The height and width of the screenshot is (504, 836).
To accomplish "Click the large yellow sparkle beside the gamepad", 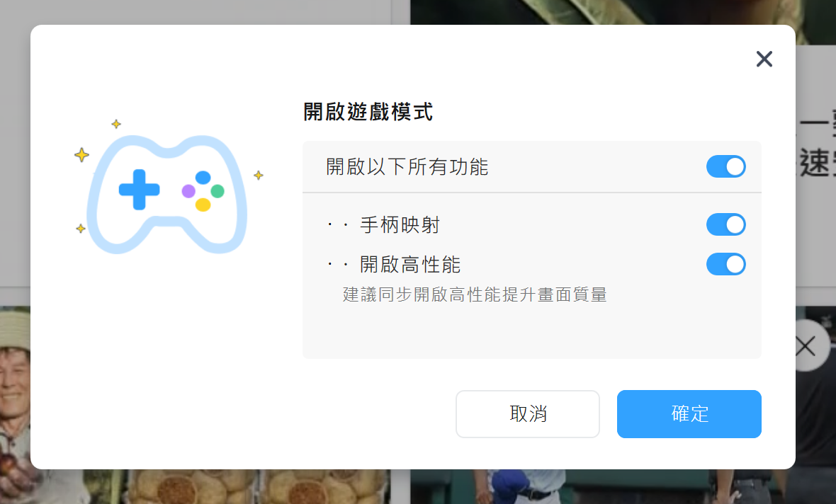I will point(81,155).
